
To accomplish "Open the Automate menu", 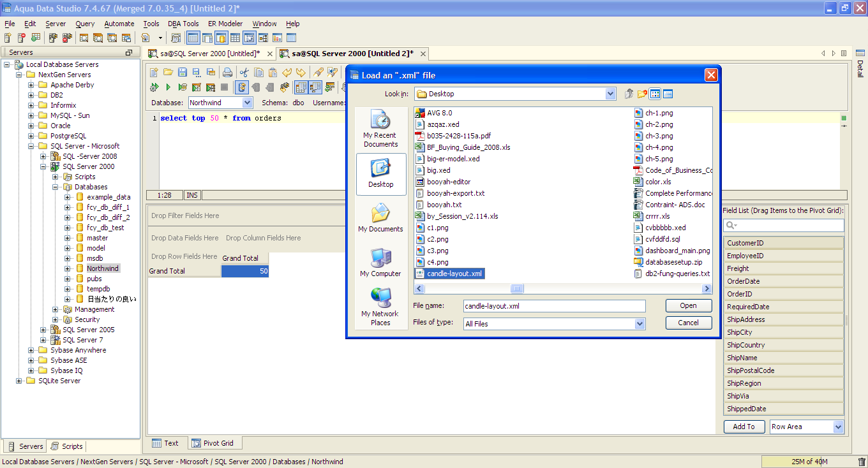I will [x=119, y=24].
